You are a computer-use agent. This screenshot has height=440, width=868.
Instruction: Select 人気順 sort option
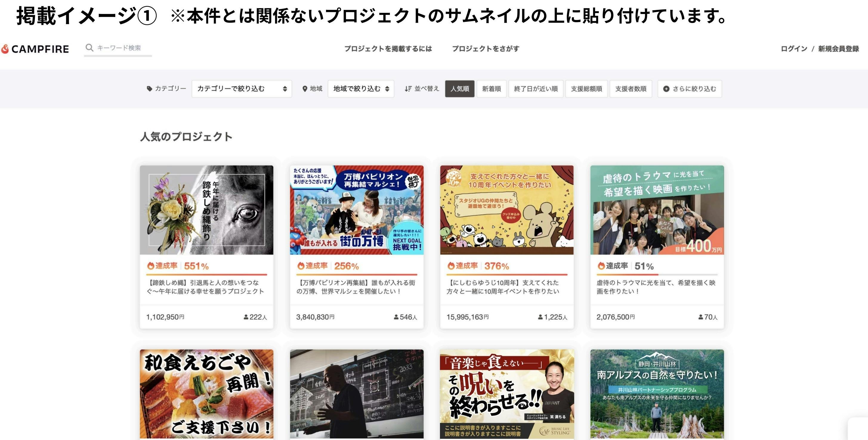click(x=460, y=89)
